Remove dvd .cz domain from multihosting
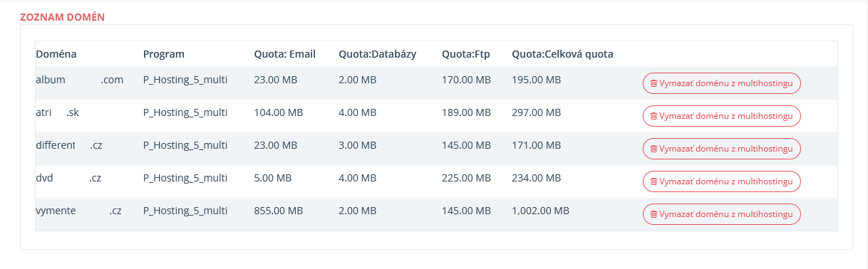This screenshot has width=868, height=269. tap(722, 181)
